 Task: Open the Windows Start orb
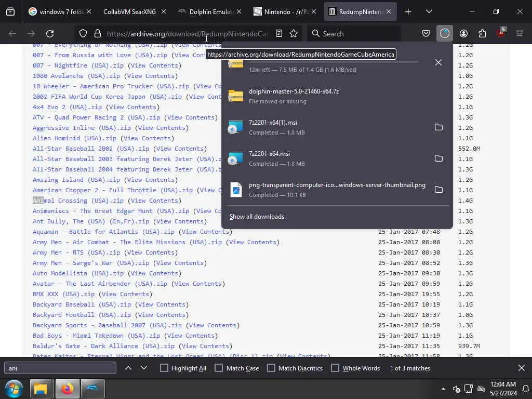(x=14, y=389)
